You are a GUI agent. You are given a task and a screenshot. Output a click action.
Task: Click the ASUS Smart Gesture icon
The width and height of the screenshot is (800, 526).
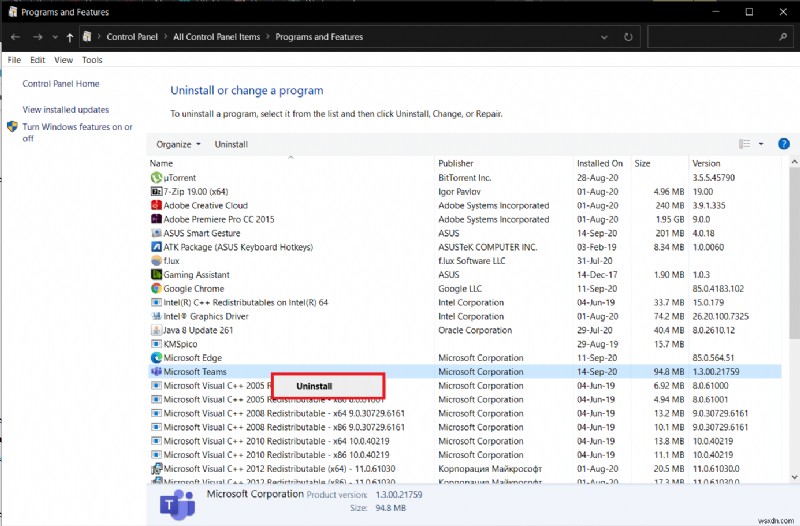[x=156, y=233]
